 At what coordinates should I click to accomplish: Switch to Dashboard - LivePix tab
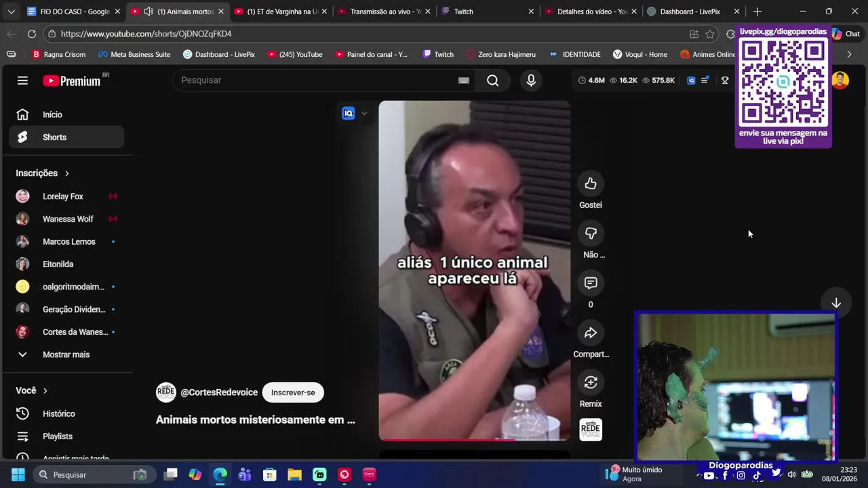(693, 12)
